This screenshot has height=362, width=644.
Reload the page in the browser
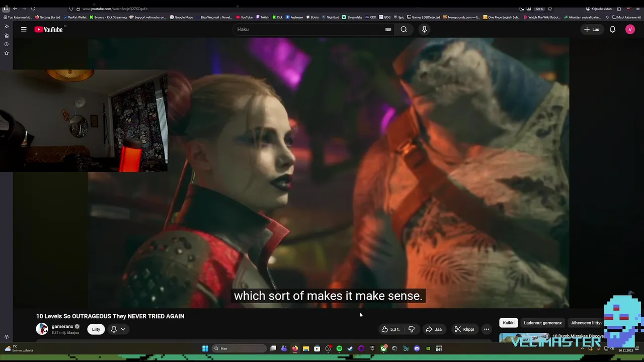click(x=33, y=9)
